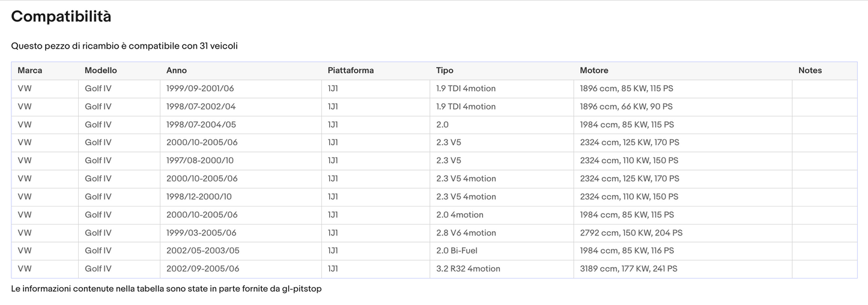Select the Modello column header
Screen dimensions: 868x305
pos(101,71)
